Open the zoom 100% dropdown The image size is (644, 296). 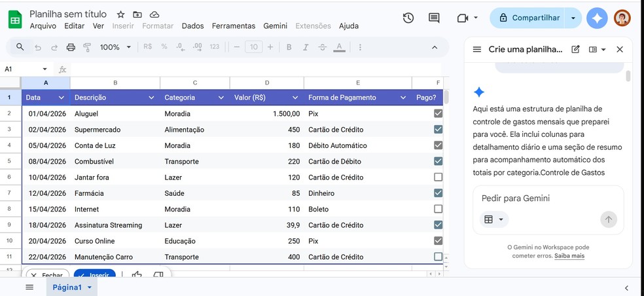coord(115,47)
